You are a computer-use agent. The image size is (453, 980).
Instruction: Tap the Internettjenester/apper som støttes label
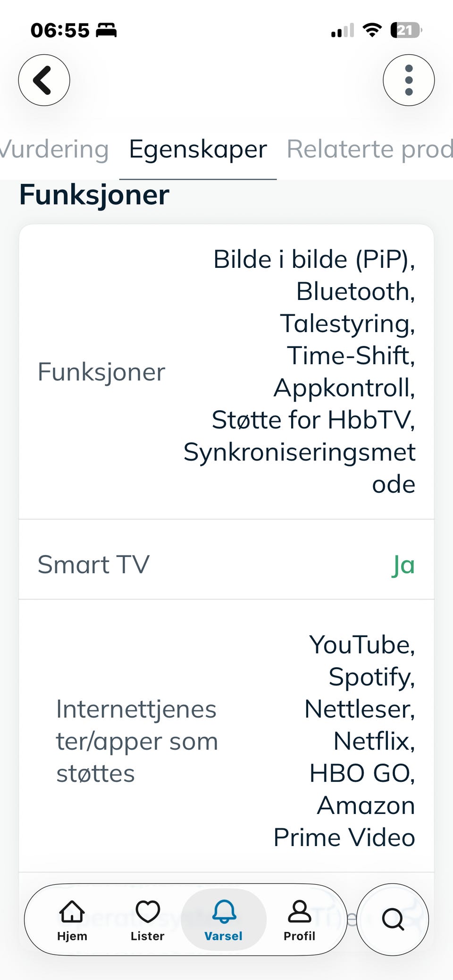click(137, 741)
